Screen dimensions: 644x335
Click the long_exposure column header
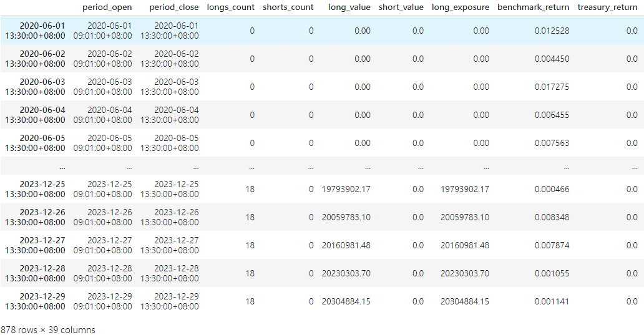click(x=461, y=7)
